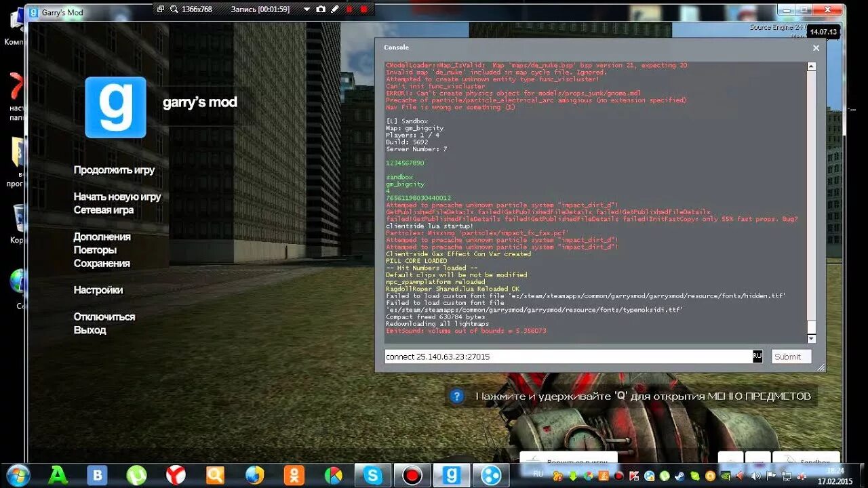Viewport: 868px width, 488px height.
Task: Click console line 'Redownloading all lightmaps'
Action: click(437, 324)
